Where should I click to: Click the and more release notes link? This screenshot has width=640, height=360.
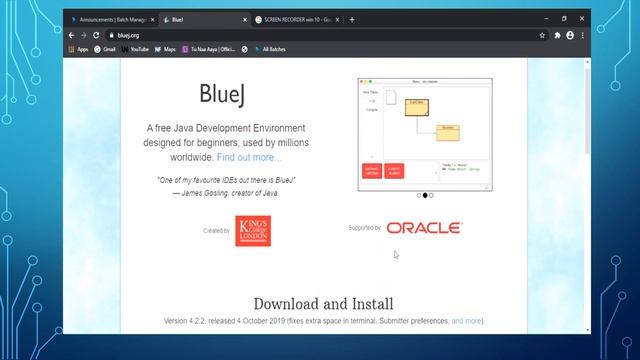[466, 321]
